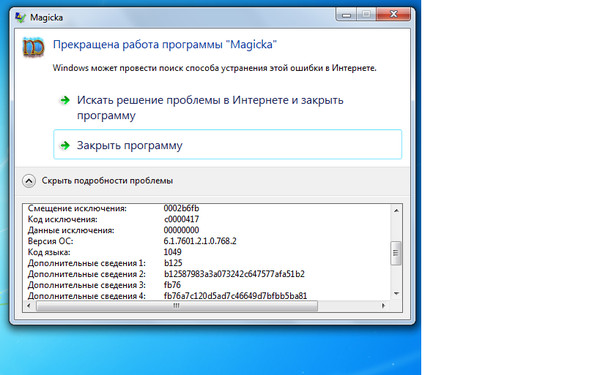The image size is (600, 375).
Task: Collapse details with the round chevron button
Action: (x=29, y=181)
